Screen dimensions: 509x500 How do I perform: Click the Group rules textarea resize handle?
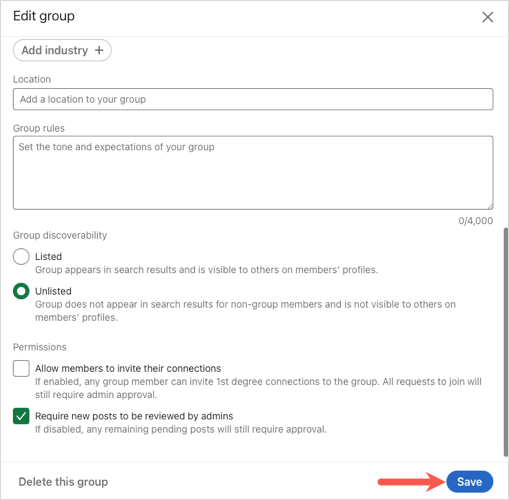pyautogui.click(x=490, y=206)
